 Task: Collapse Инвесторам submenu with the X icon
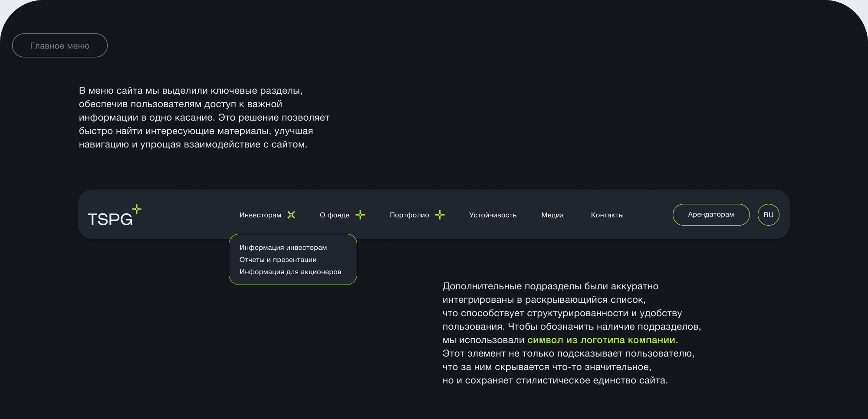coord(291,215)
